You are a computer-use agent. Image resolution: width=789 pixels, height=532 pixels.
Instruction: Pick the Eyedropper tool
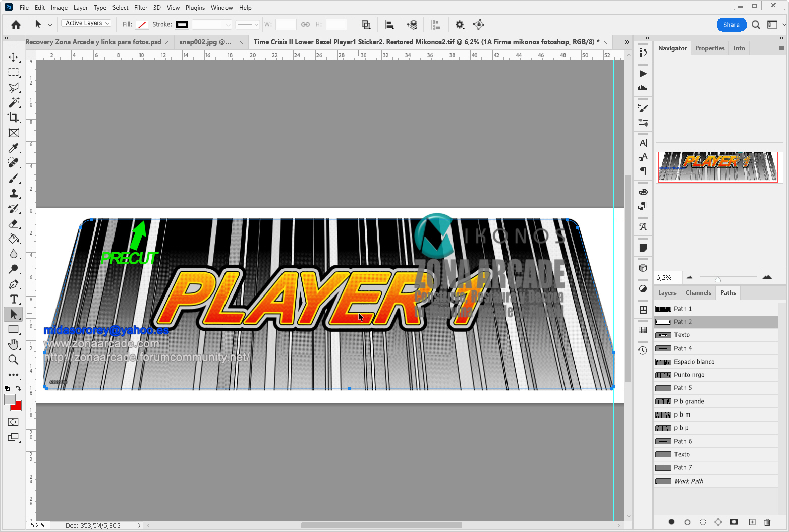point(13,148)
